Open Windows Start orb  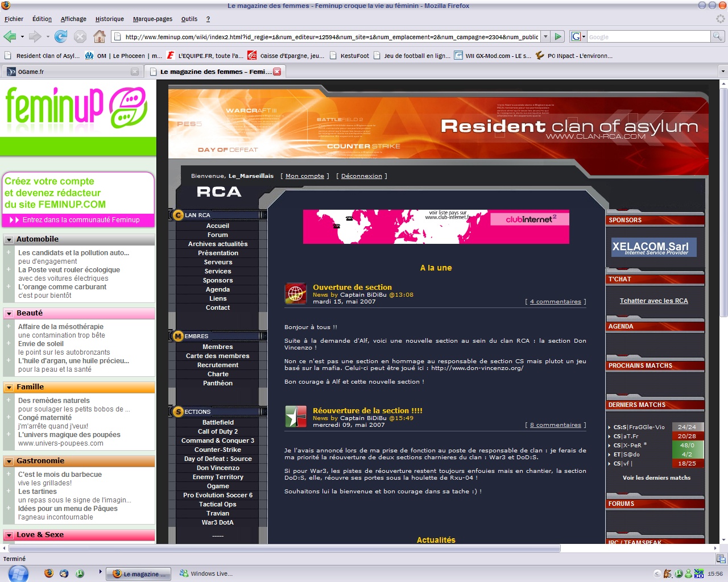pos(18,573)
